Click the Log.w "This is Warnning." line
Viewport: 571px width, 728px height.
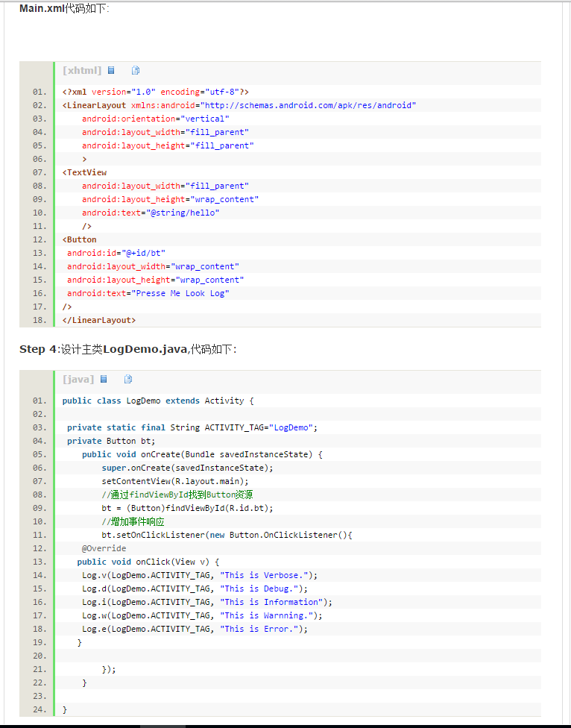[x=202, y=616]
